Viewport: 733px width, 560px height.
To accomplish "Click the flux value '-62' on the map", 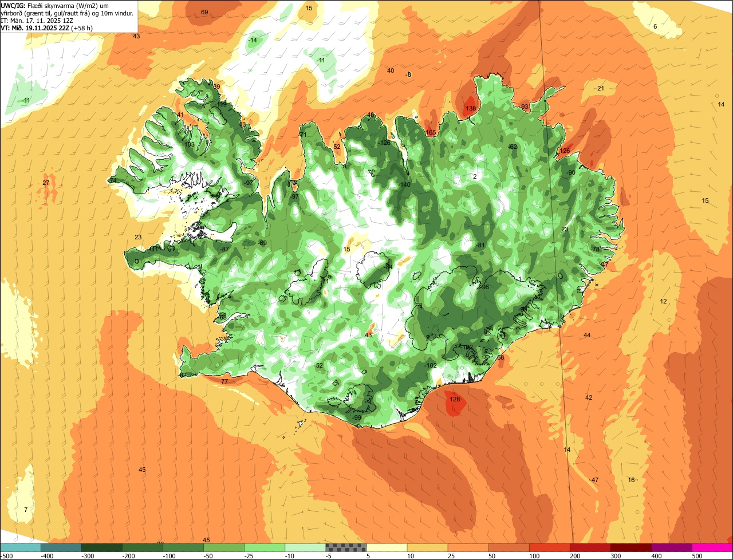I will point(513,147).
